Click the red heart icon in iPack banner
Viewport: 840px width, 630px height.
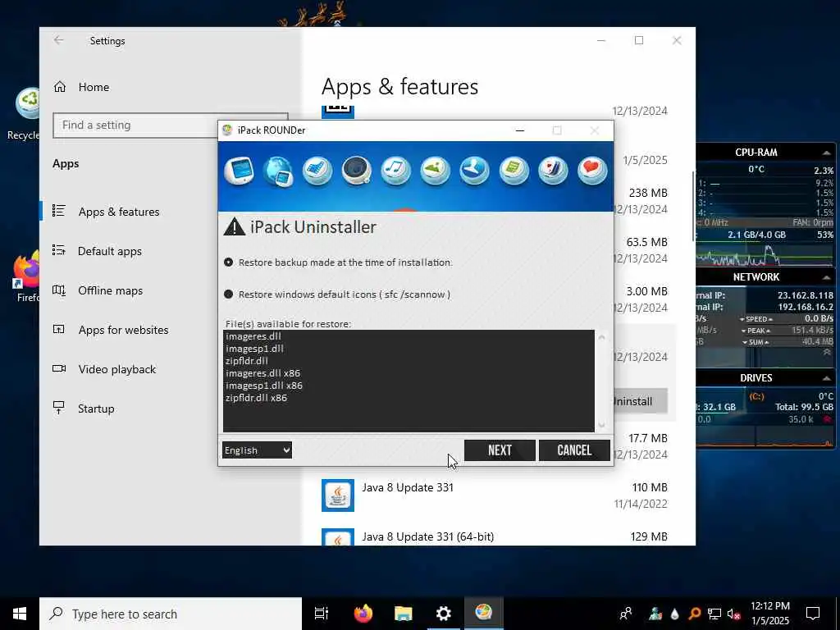pos(592,171)
